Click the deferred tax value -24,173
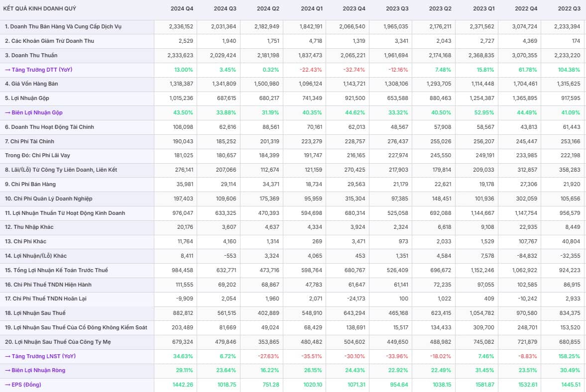Image resolution: width=586 pixels, height=392 pixels. pyautogui.click(x=355, y=298)
